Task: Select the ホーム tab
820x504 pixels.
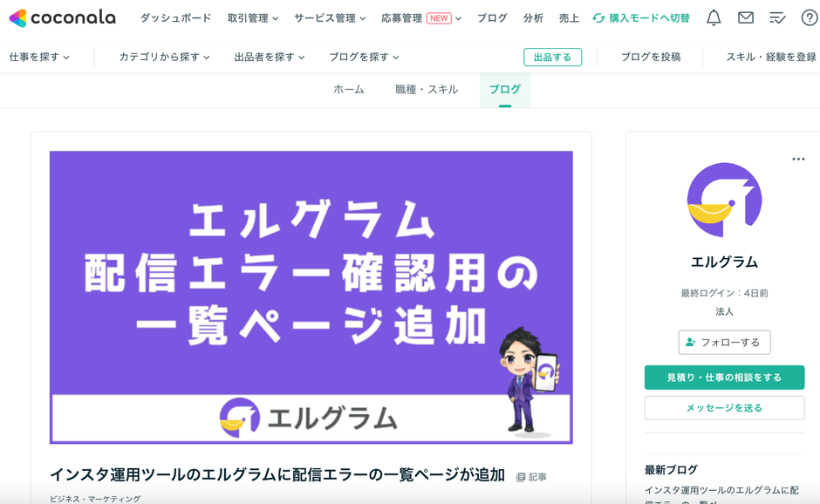Action: coord(348,90)
